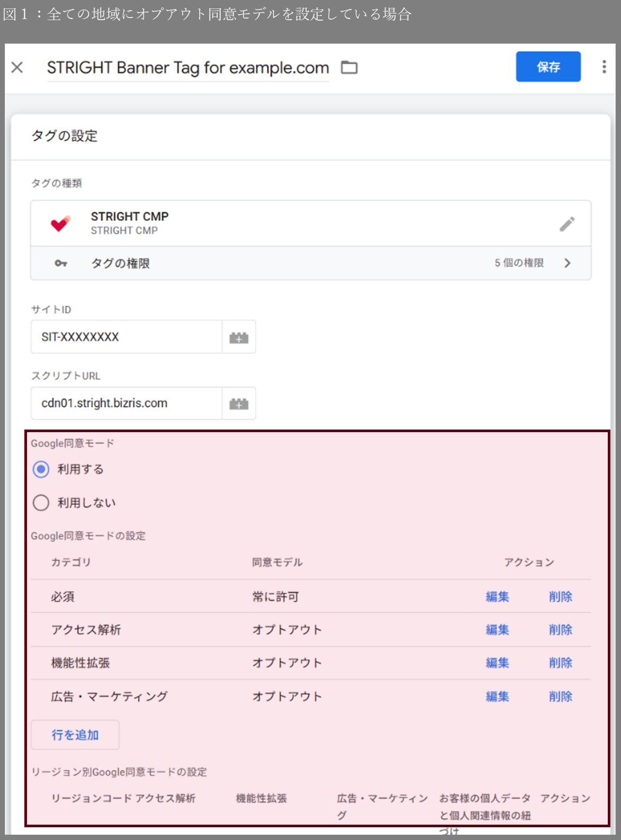Screen dimensions: 621x840
Task: Click 削除 for the 広告・マーケティング row
Action: (x=561, y=696)
